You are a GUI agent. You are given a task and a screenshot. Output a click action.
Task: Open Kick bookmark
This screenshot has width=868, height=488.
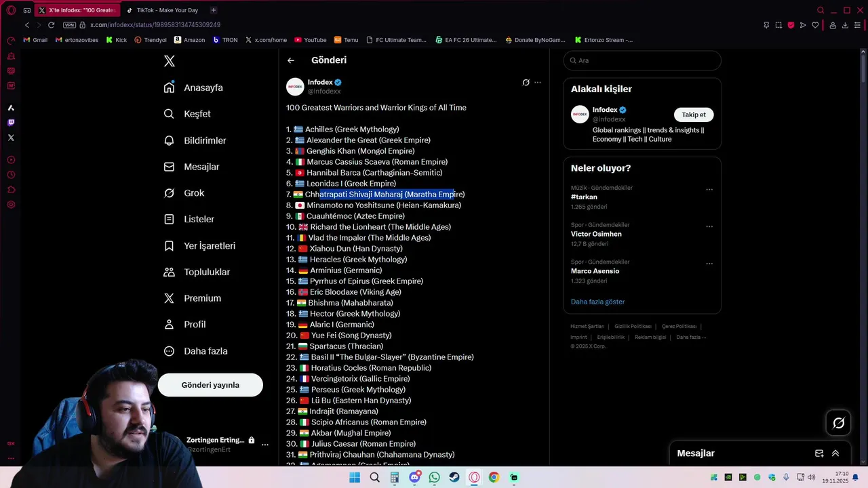(116, 40)
